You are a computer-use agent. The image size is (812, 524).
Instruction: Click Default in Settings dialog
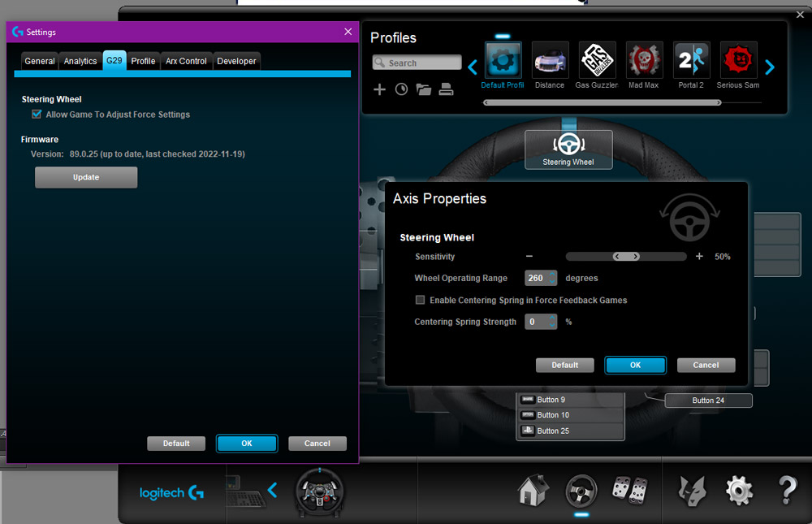(x=176, y=443)
